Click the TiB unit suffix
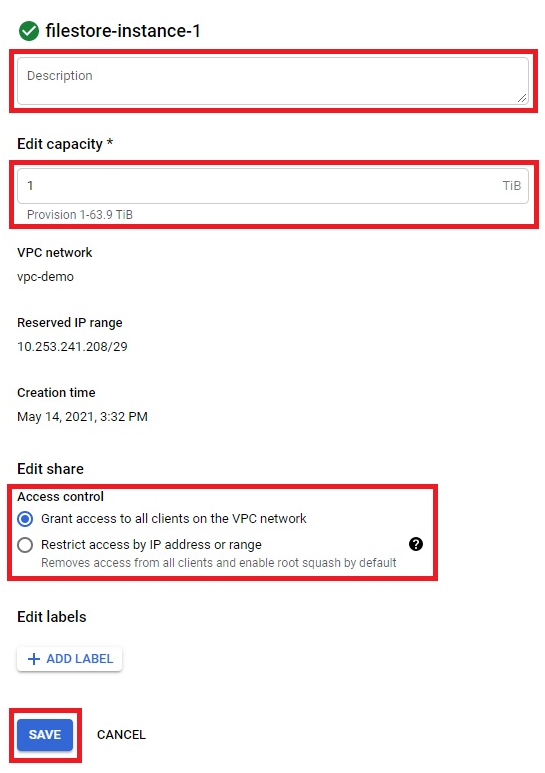The image size is (545, 773). click(511, 186)
